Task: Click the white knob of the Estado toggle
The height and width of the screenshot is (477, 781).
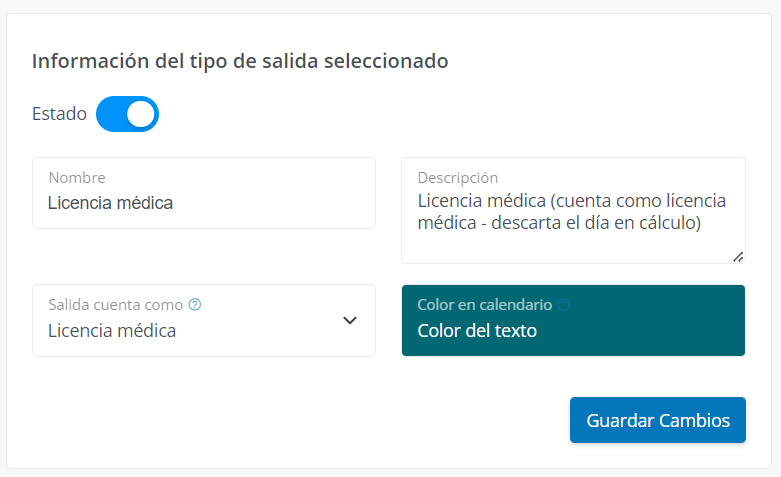Action: click(141, 114)
